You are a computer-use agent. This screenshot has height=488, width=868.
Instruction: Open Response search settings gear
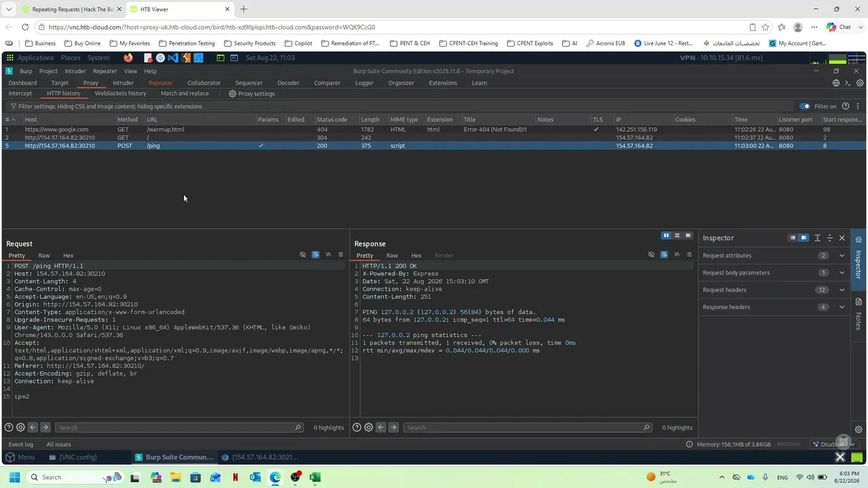click(x=368, y=428)
